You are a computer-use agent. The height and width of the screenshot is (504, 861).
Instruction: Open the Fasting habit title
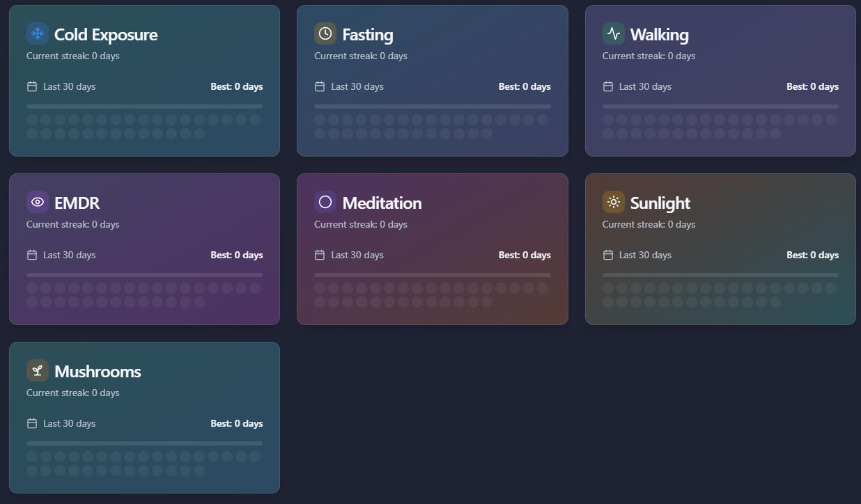click(367, 35)
